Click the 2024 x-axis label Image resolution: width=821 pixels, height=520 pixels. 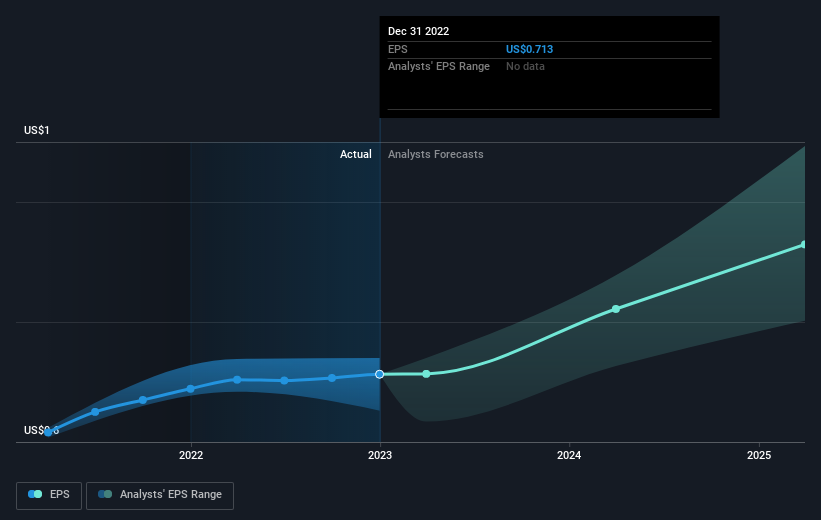point(569,455)
